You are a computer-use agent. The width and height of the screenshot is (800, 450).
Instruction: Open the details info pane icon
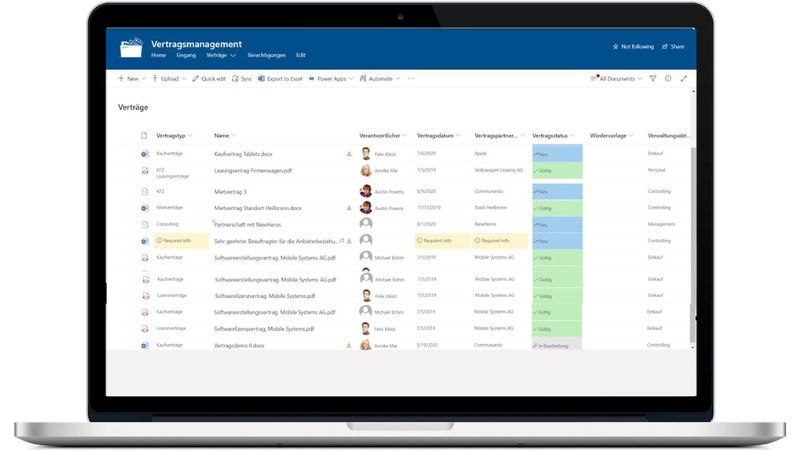668,79
